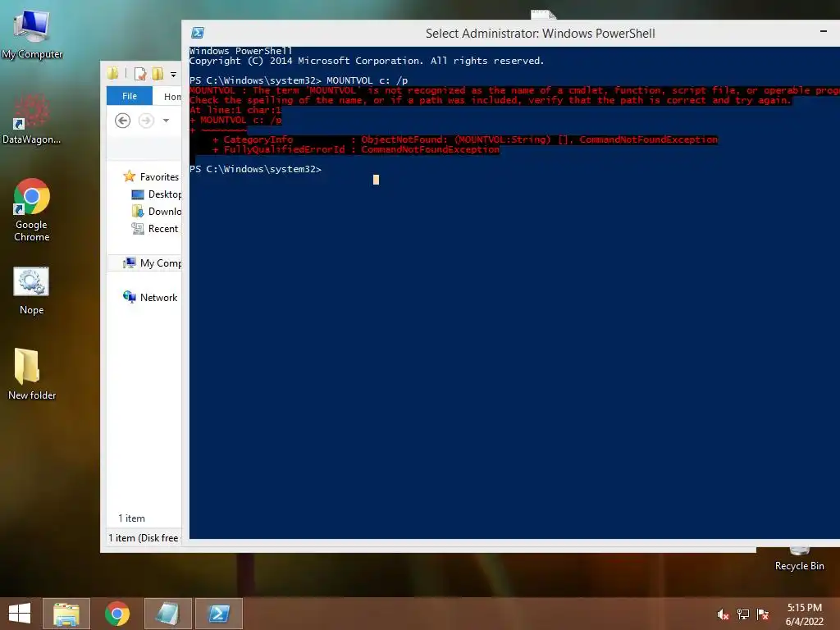Click the '1 item (Disk free' status bar text
Viewport: 840px width, 630px height.
(x=144, y=538)
